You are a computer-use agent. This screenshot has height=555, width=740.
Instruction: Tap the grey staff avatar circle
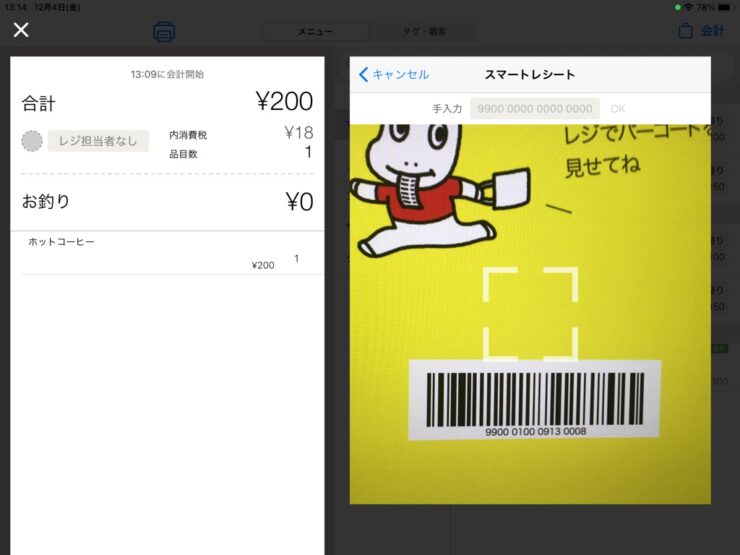32,141
